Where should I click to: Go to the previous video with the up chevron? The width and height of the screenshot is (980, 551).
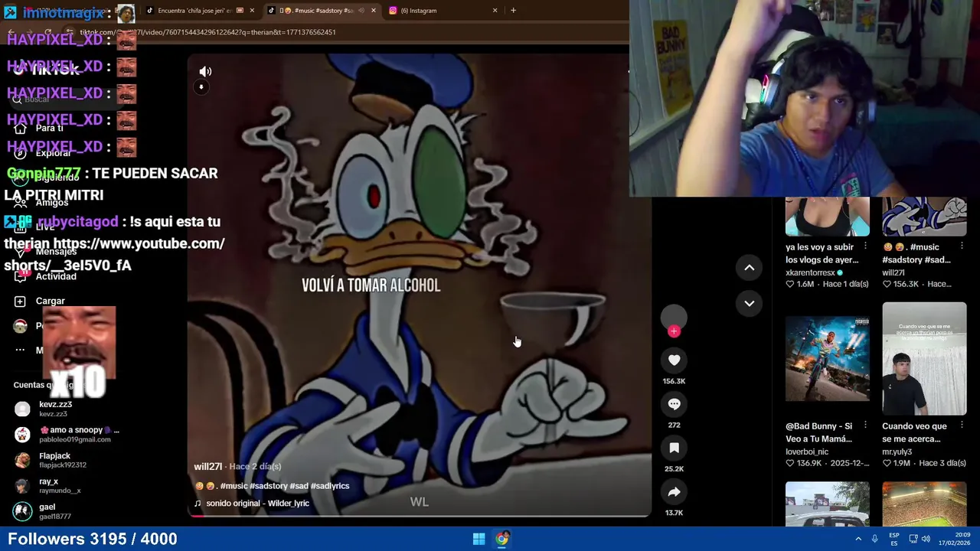click(x=750, y=268)
